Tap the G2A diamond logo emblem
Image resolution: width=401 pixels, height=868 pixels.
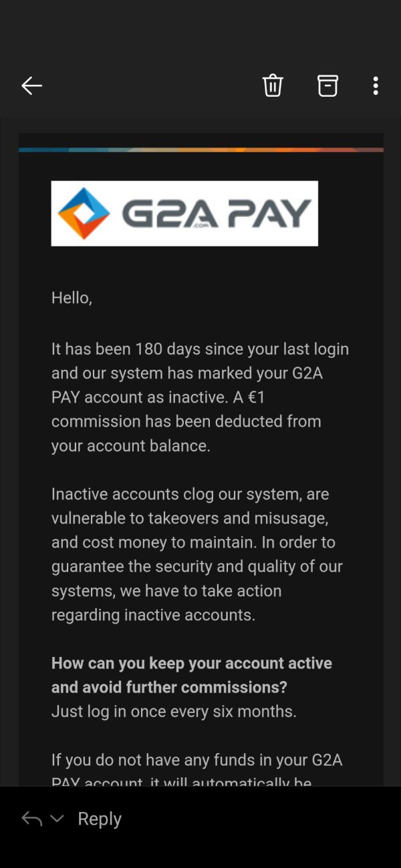(x=84, y=214)
